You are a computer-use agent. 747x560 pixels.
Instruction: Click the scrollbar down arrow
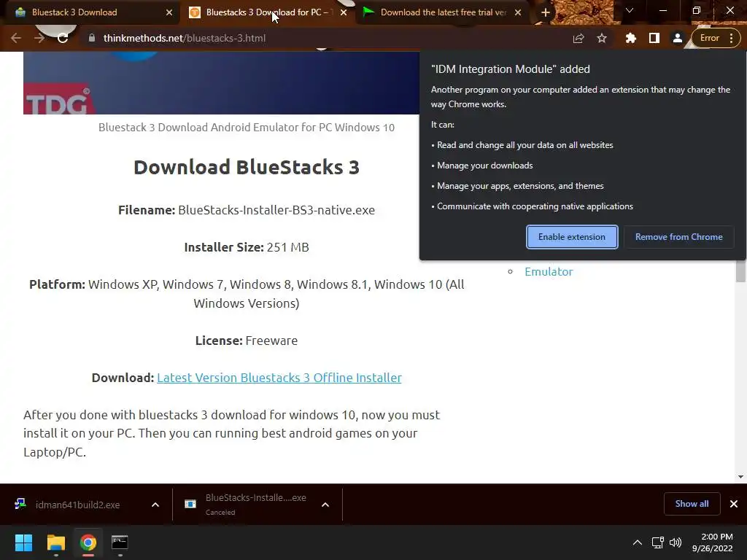pyautogui.click(x=741, y=477)
